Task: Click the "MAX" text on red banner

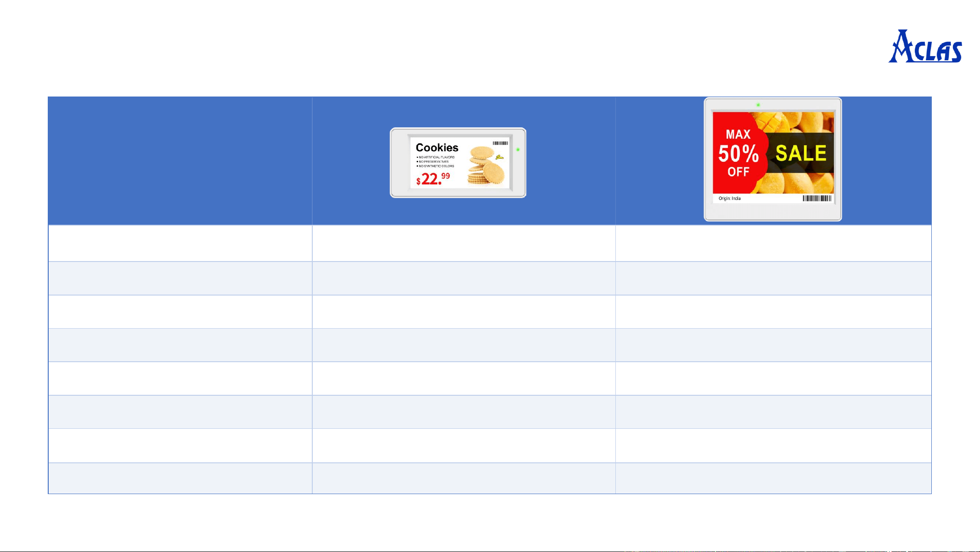Action: 738,134
